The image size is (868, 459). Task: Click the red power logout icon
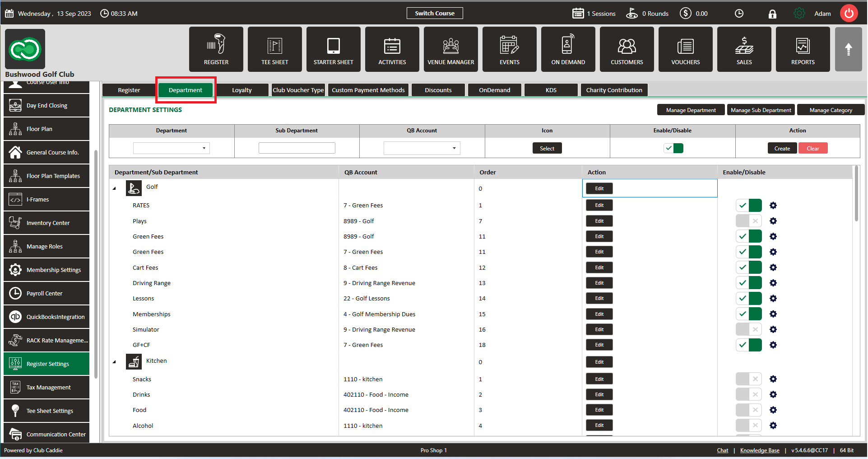[x=849, y=13]
